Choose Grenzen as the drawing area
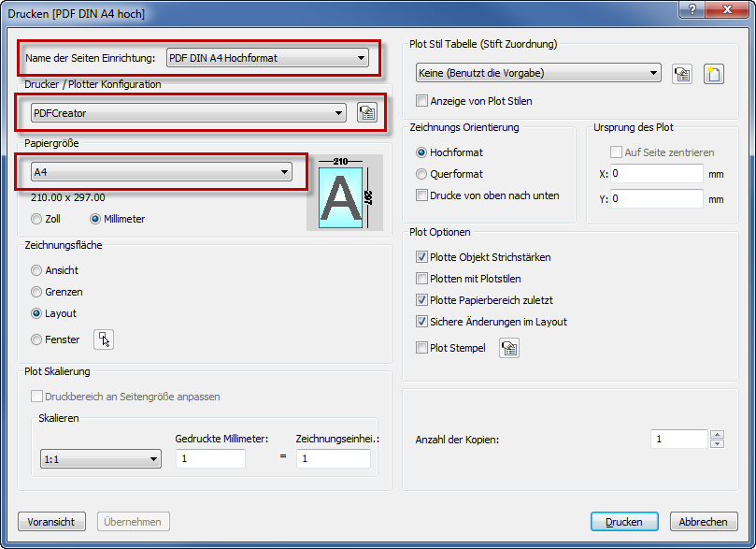This screenshot has height=549, width=756. tap(36, 292)
